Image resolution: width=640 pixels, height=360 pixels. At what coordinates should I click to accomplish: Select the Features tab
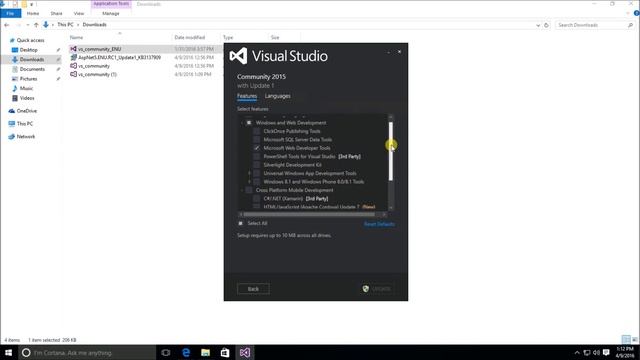(247, 96)
